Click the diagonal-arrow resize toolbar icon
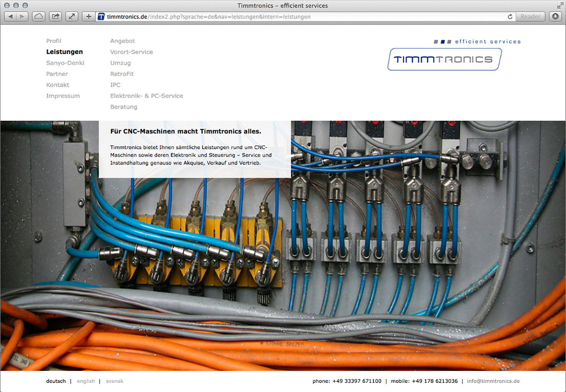This screenshot has width=566, height=392. pyautogui.click(x=72, y=16)
